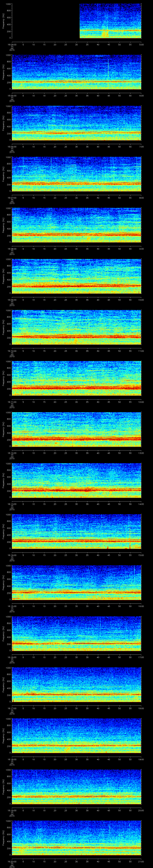Open the spectrogram panel starting at 16:06:00
This screenshot has width=153, height=868.
pos(77,123)
